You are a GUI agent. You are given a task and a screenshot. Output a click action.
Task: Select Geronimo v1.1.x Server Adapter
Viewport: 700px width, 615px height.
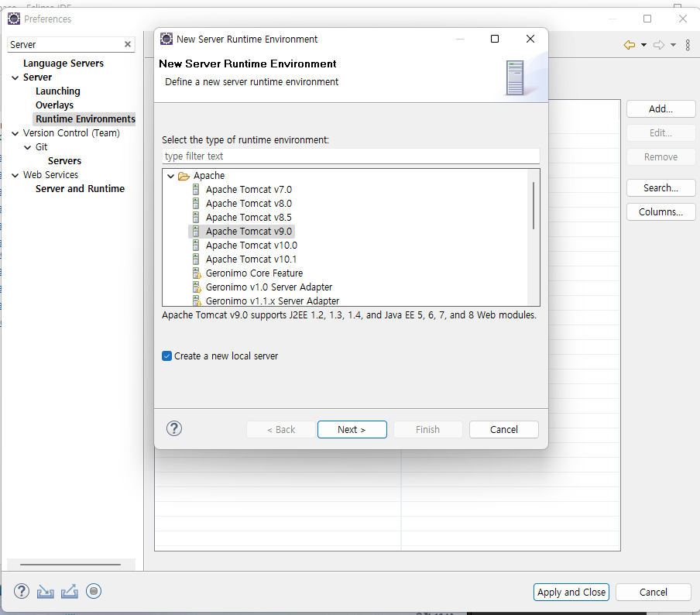pos(273,301)
